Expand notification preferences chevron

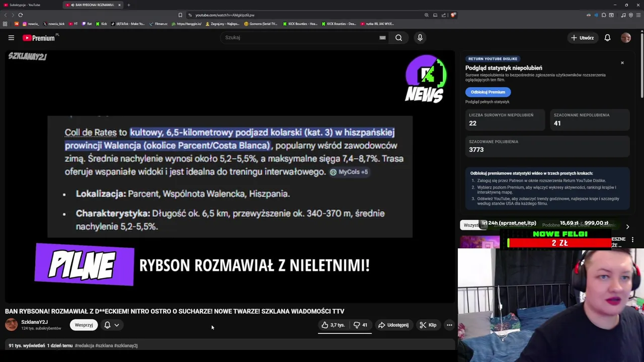[117, 325]
